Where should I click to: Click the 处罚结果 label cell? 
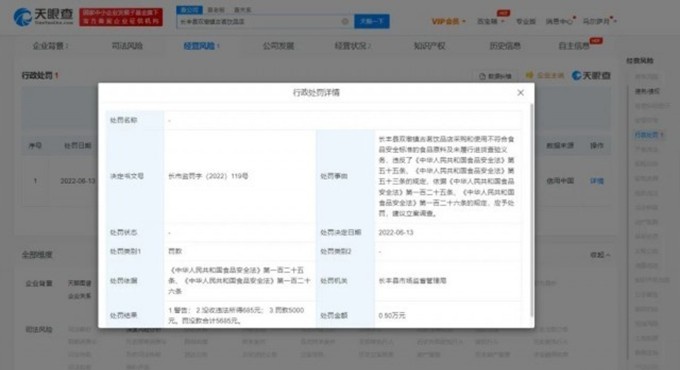[x=135, y=315]
